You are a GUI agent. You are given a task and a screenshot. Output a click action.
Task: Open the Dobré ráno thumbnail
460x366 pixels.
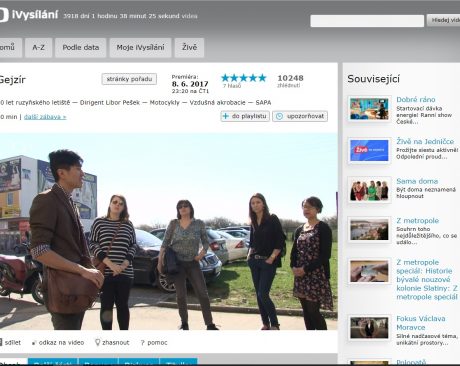[369, 109]
